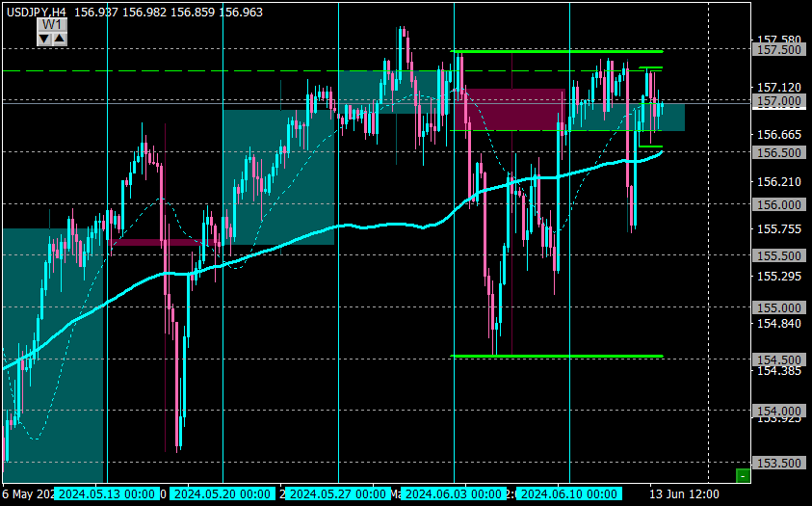The image size is (812, 506).
Task: Click the 154.500 price level label
Action: (779, 360)
